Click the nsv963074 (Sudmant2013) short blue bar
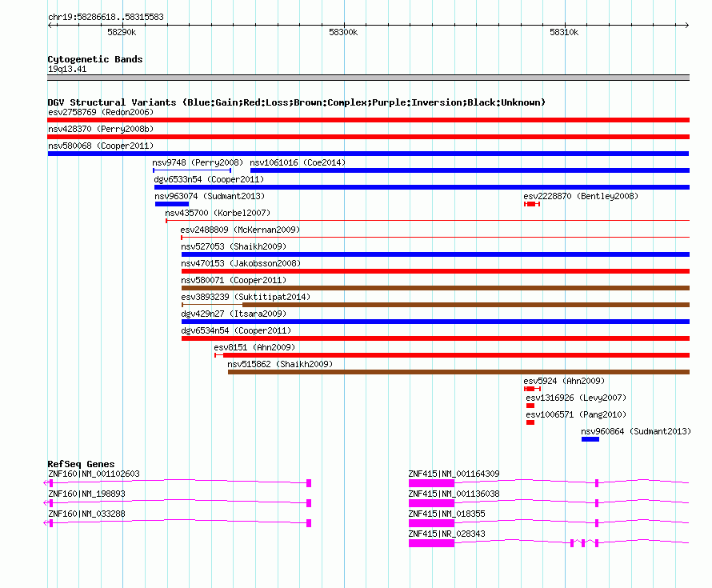 172,204
